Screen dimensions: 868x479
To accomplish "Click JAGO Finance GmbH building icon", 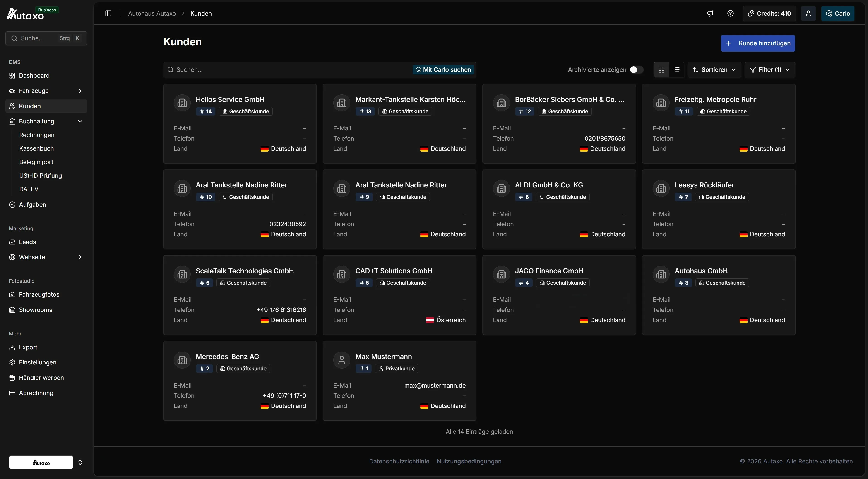I will (501, 274).
